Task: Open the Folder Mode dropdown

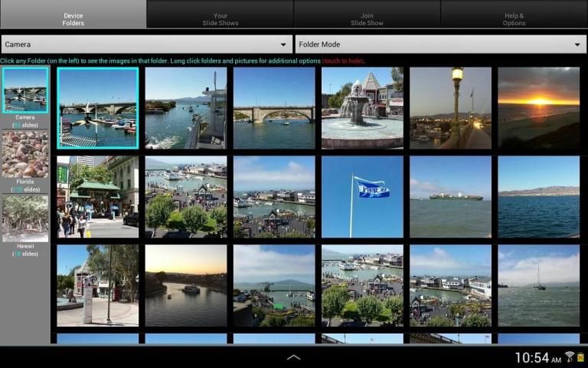Action: (x=440, y=44)
